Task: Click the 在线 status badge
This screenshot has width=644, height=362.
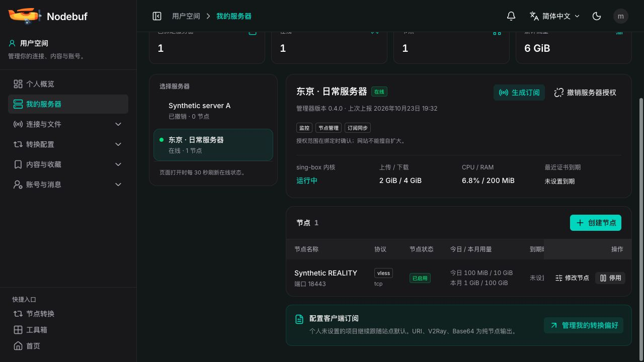Action: [x=379, y=92]
